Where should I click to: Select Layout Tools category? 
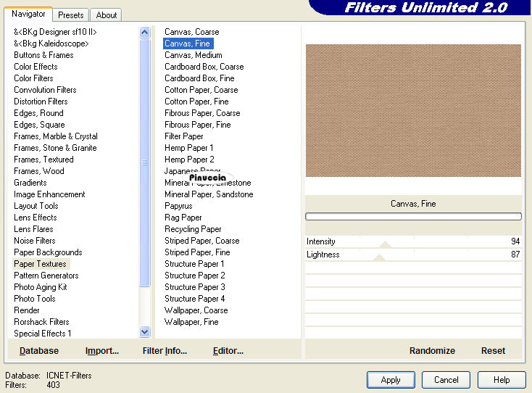[36, 206]
